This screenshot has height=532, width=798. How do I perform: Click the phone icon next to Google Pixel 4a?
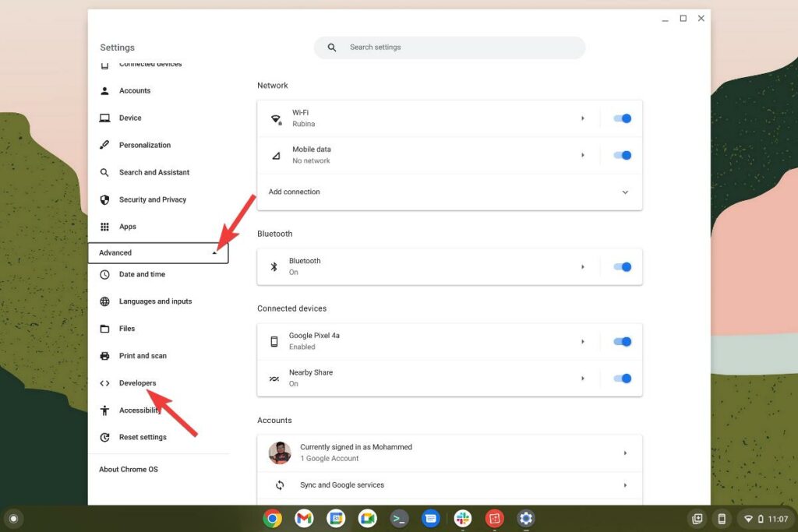pos(275,341)
